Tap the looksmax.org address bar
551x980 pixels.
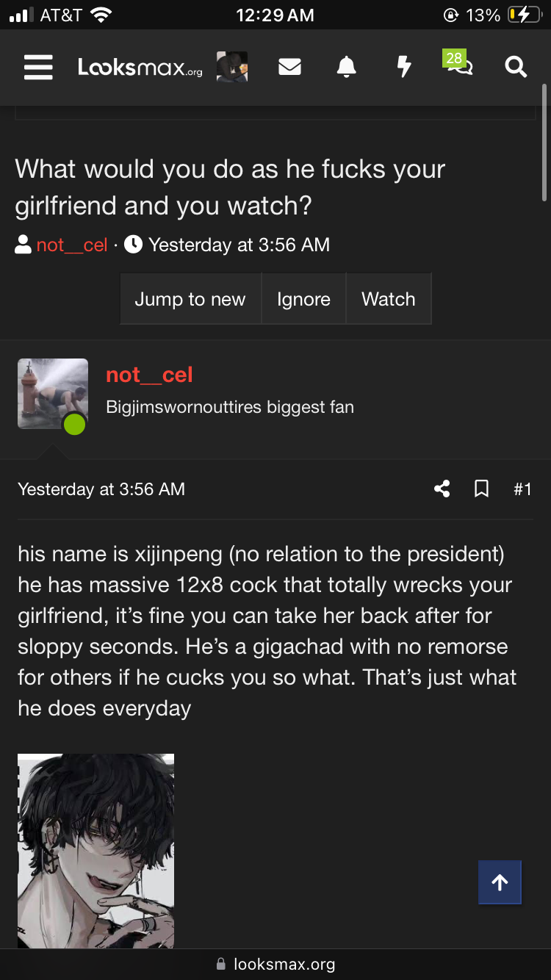[x=275, y=964]
